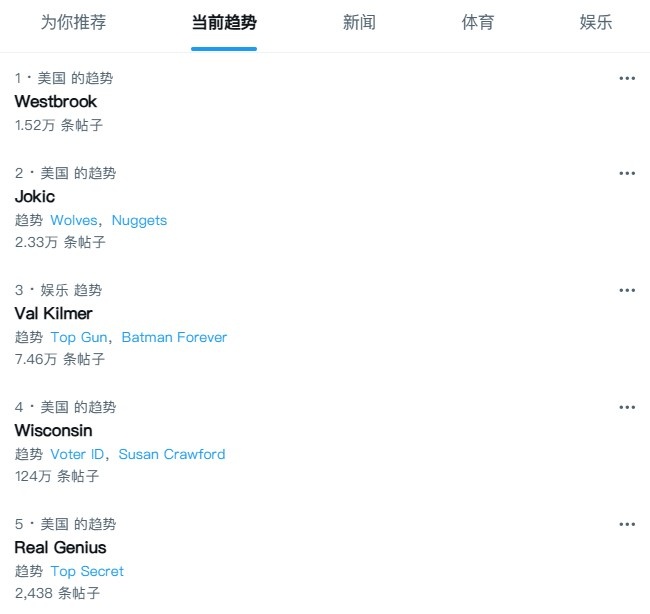This screenshot has height=614, width=650.
Task: Go to the 娱乐 tab
Action: point(596,22)
